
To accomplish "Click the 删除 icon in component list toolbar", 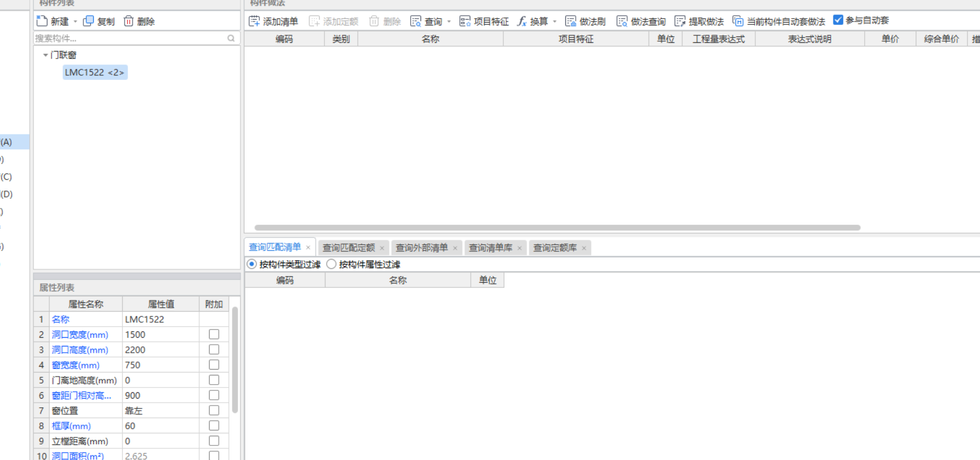I will coord(129,21).
